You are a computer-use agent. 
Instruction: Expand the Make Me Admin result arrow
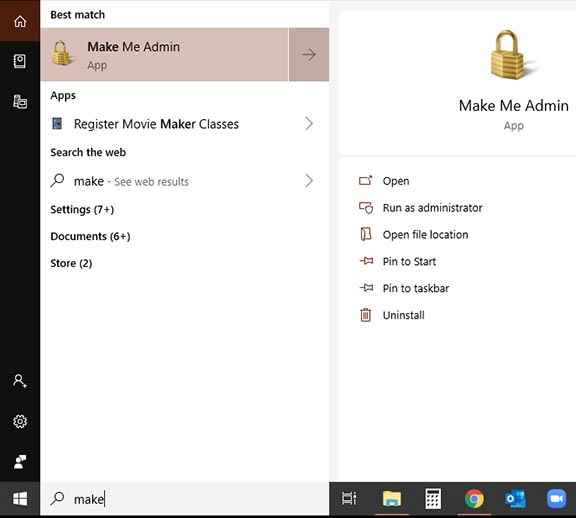pyautogui.click(x=309, y=54)
